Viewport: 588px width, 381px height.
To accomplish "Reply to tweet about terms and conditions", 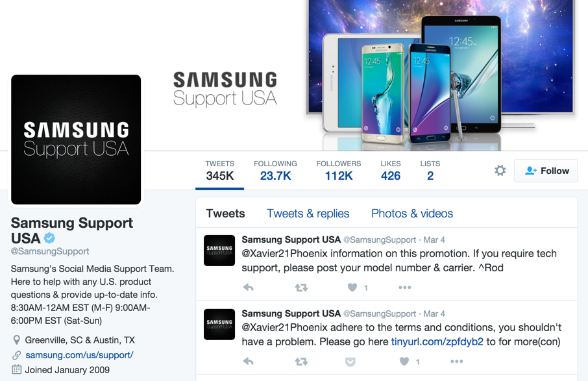I will pyautogui.click(x=249, y=362).
